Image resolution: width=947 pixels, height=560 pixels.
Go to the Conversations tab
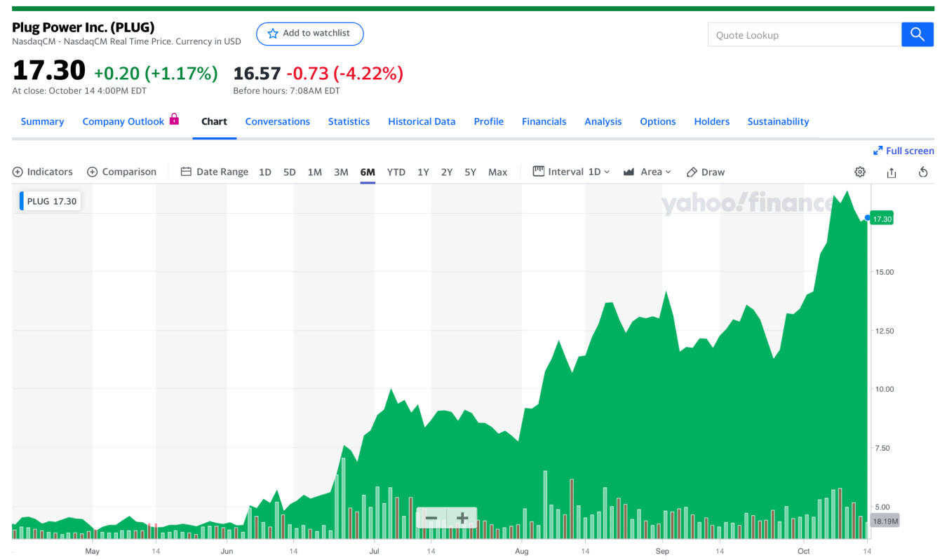tap(277, 121)
